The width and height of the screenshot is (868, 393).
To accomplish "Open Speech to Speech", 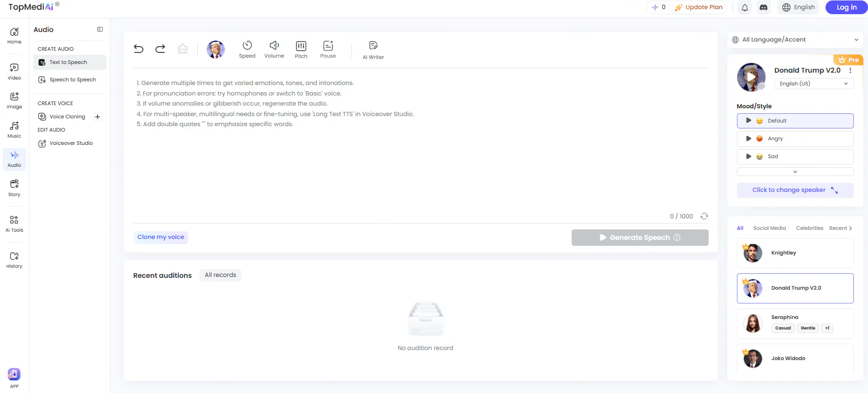I will 69,80.
